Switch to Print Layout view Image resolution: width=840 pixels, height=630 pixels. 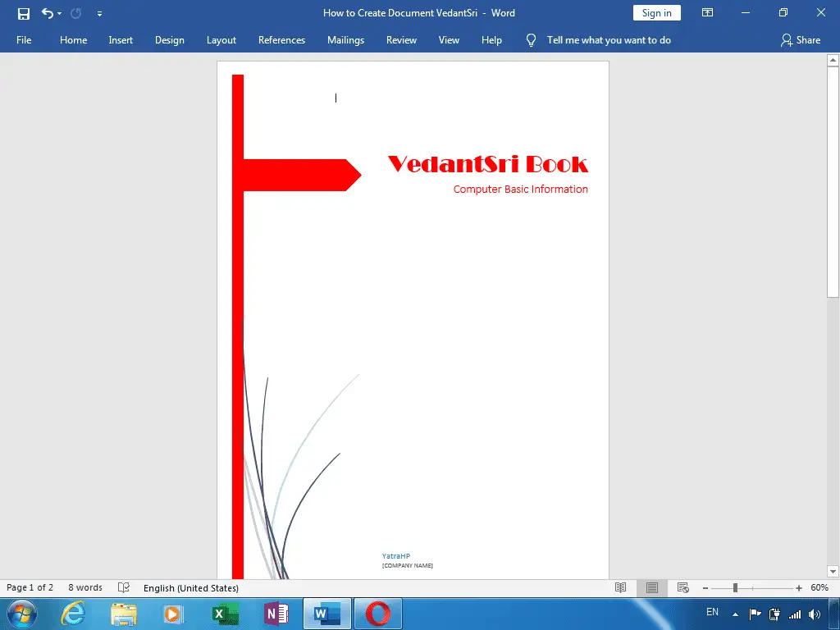pos(652,587)
